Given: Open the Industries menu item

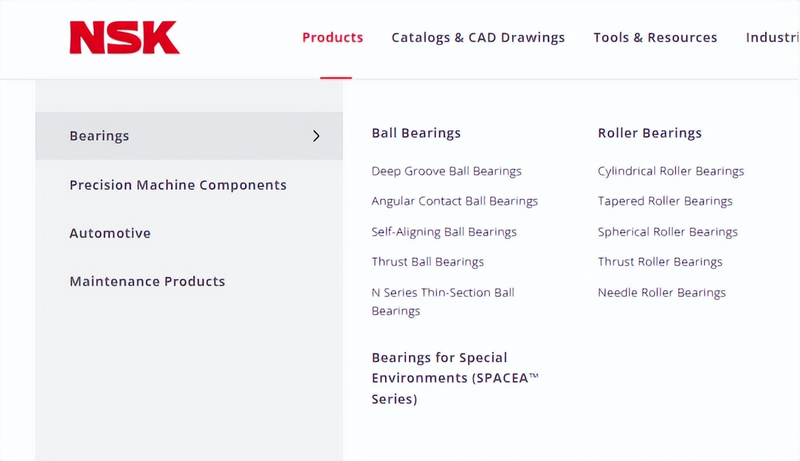Looking at the screenshot, I should [772, 38].
